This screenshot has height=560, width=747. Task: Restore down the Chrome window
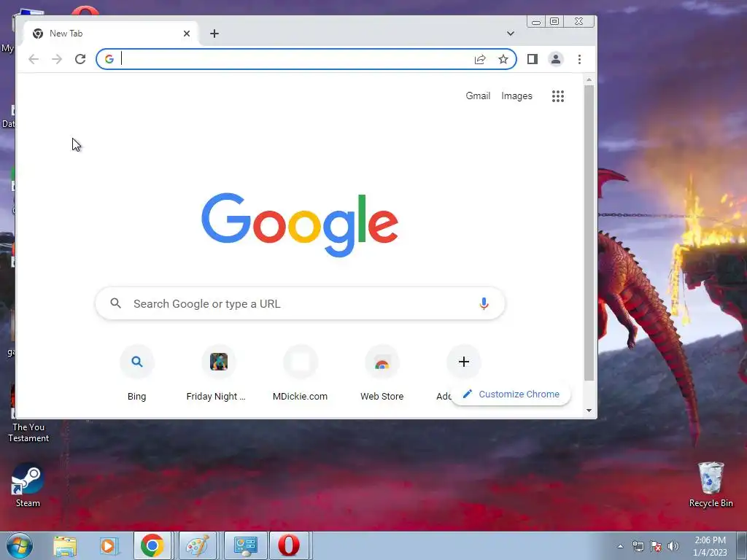point(554,21)
